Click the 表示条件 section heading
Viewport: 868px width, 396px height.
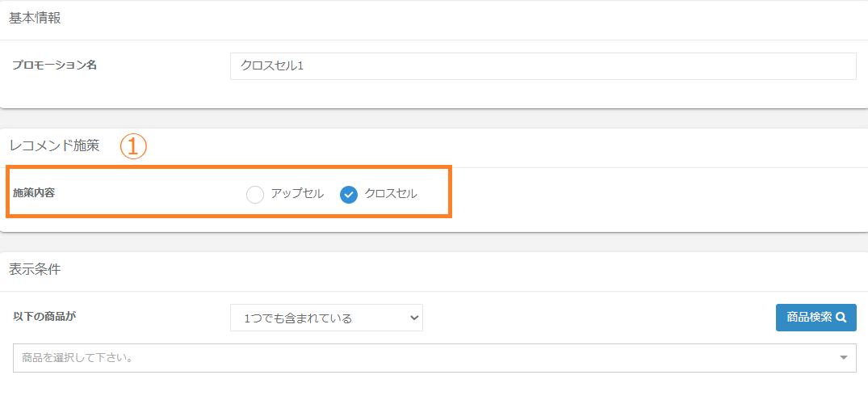pos(35,270)
